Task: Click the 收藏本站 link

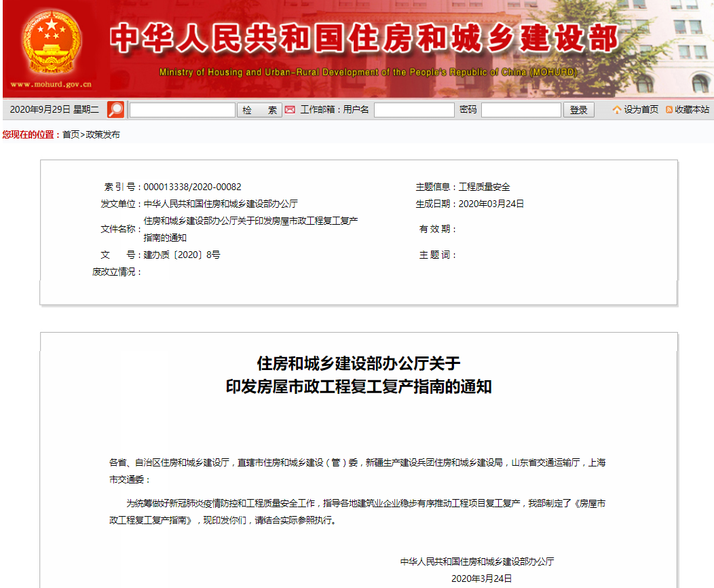Action: [692, 109]
